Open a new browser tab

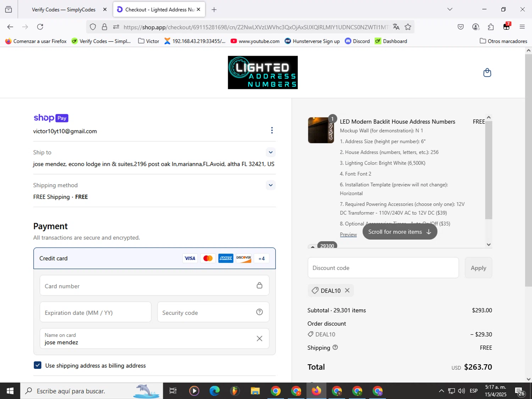click(214, 10)
